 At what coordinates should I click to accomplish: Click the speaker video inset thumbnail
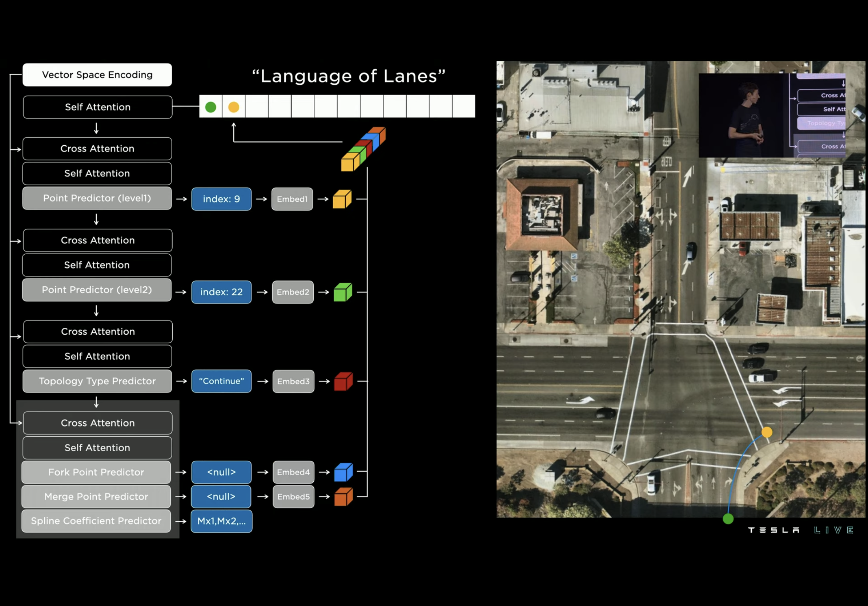click(x=772, y=115)
